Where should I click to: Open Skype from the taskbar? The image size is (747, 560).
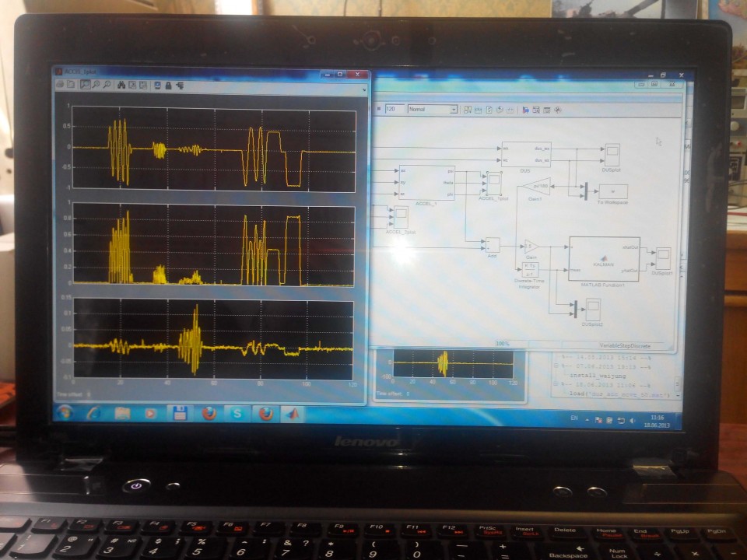237,413
